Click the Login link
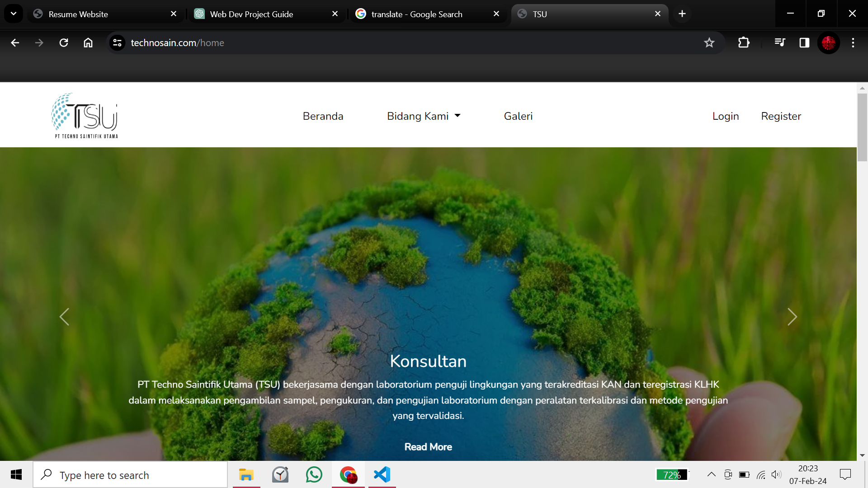Viewport: 868px width, 488px height. (725, 116)
